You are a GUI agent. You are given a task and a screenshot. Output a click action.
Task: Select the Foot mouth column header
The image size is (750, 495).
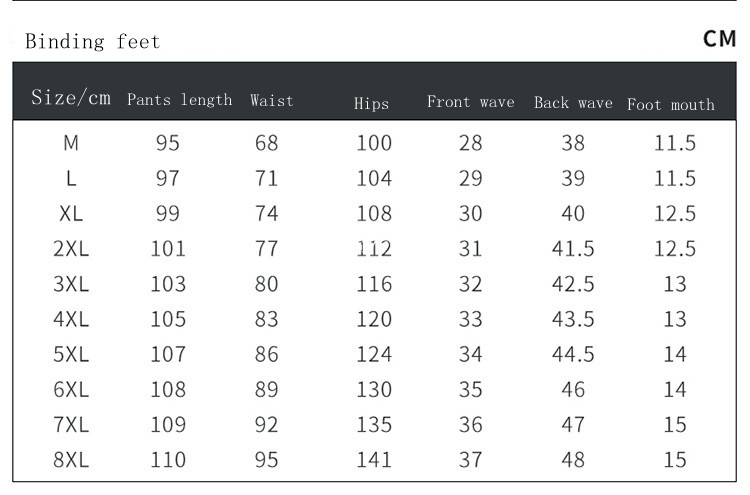[671, 104]
